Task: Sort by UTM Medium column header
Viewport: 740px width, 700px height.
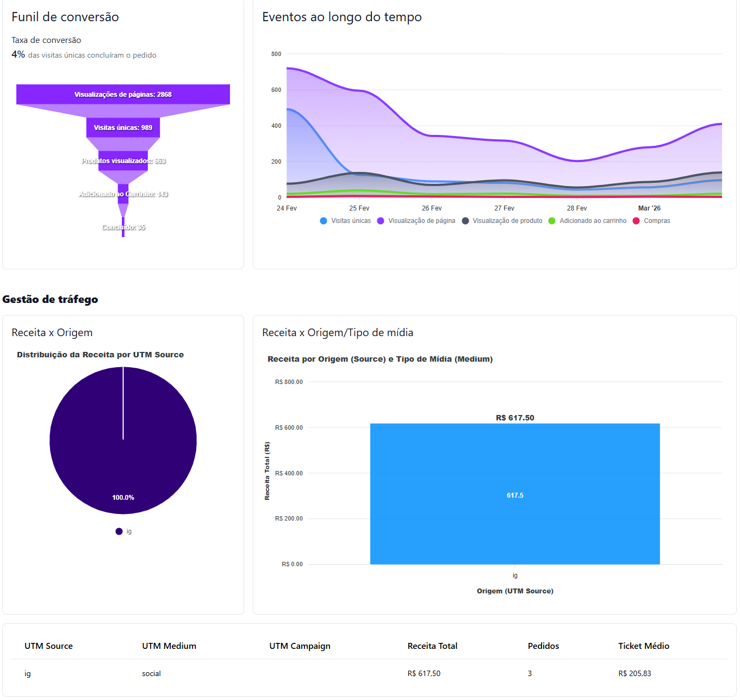Action: click(x=169, y=646)
